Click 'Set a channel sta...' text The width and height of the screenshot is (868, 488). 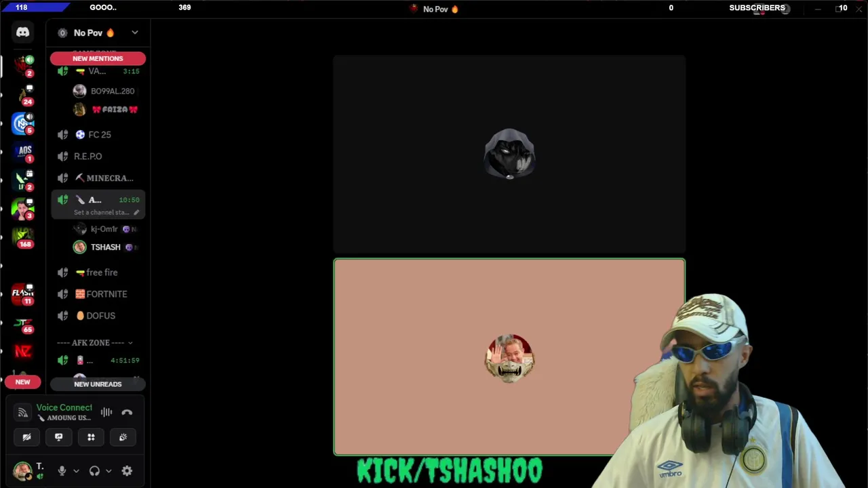pyautogui.click(x=101, y=212)
